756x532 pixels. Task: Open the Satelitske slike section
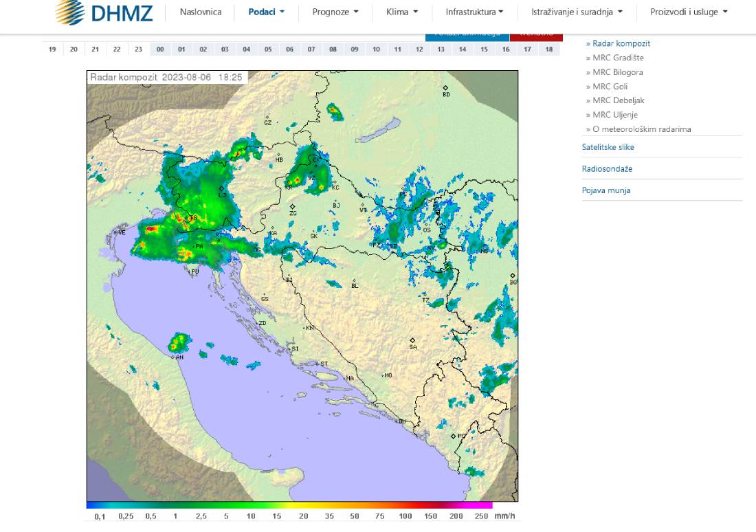click(608, 147)
